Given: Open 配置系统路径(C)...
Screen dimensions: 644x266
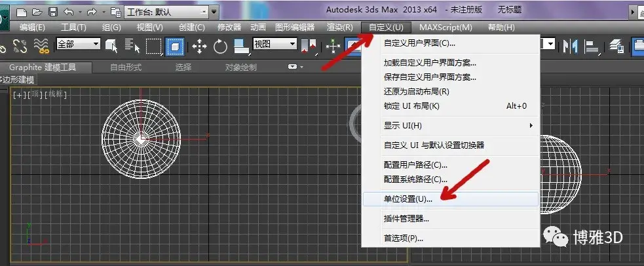Looking at the screenshot, I should 450,180.
